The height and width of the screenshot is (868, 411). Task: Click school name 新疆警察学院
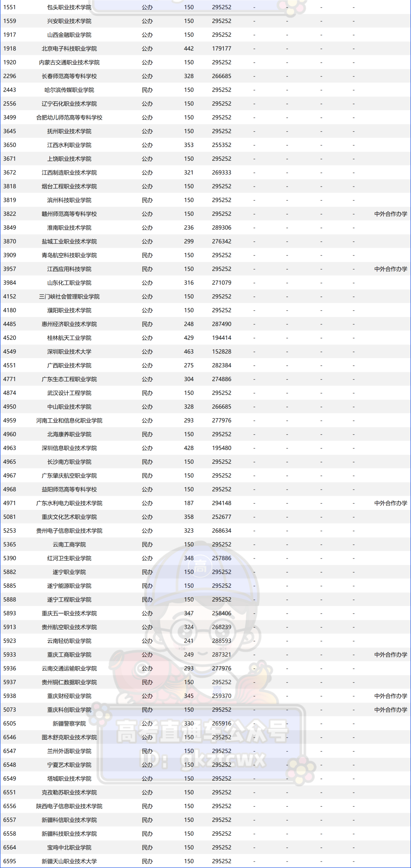(x=69, y=723)
